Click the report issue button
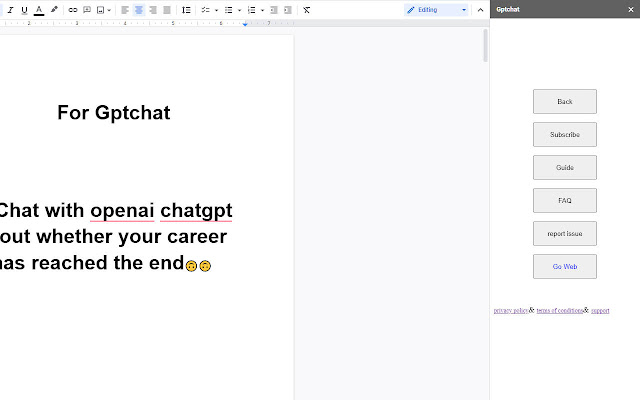 click(564, 233)
